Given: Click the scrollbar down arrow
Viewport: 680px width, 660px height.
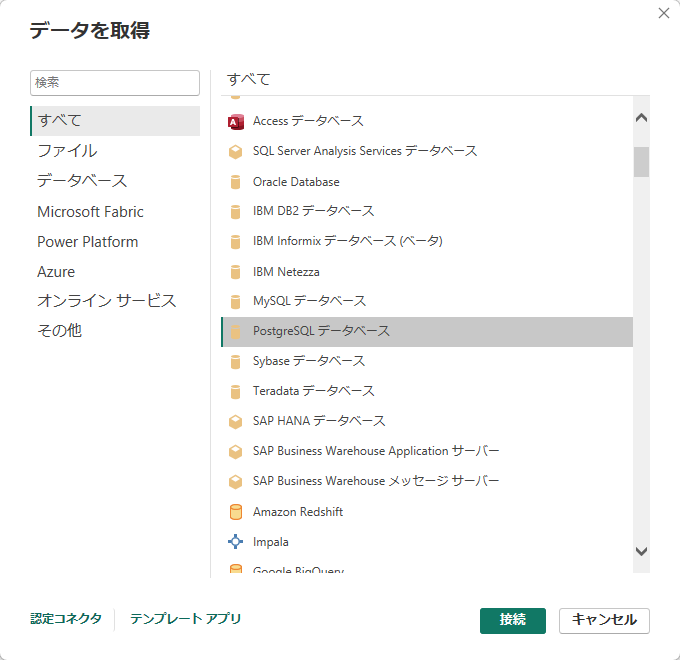Looking at the screenshot, I should tap(641, 551).
